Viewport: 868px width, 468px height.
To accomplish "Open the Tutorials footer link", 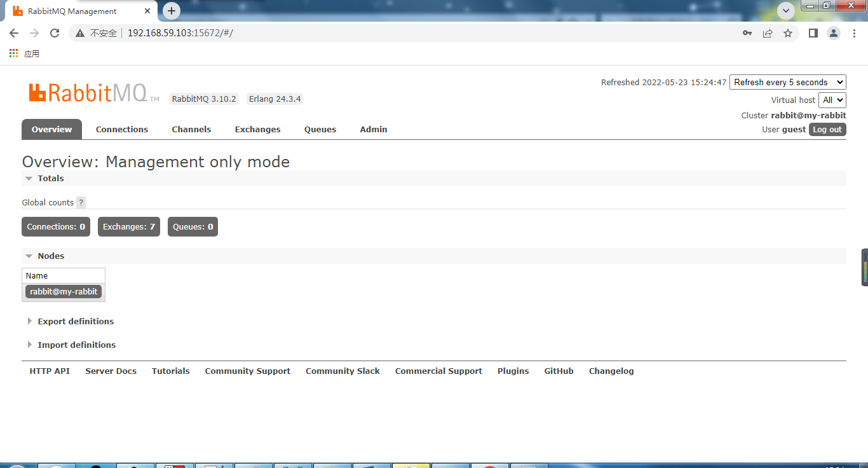I will tap(170, 371).
